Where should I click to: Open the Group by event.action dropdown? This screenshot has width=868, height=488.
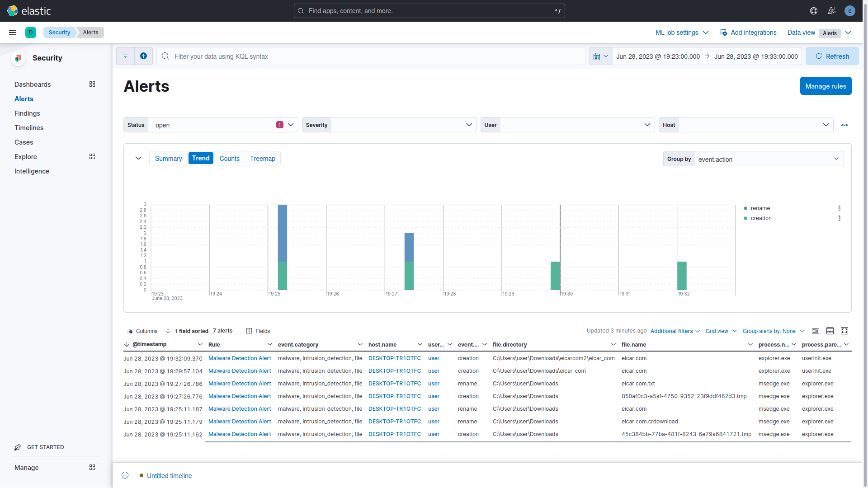click(768, 159)
